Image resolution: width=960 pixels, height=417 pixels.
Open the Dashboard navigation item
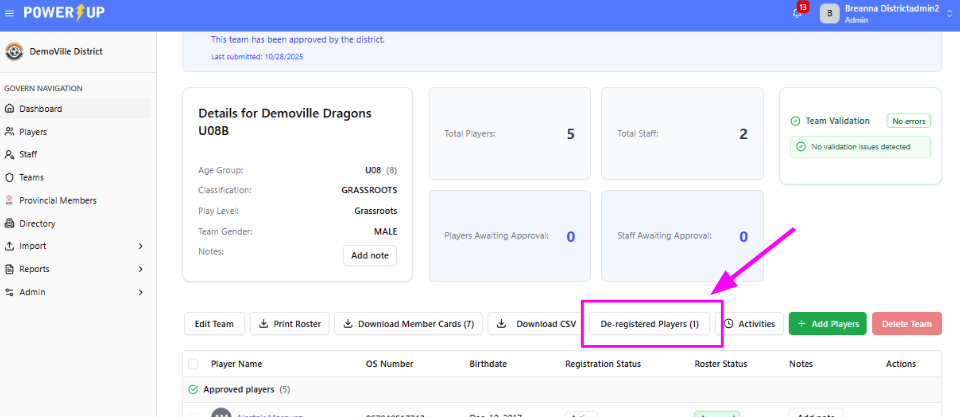(75, 109)
